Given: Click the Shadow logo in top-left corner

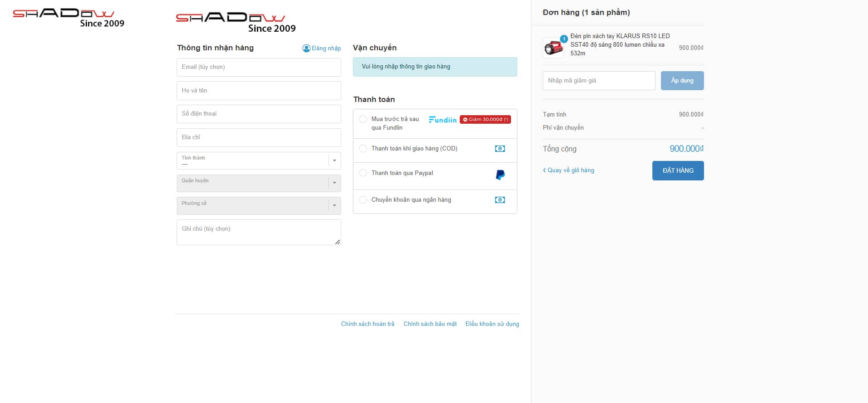Looking at the screenshot, I should click(68, 18).
